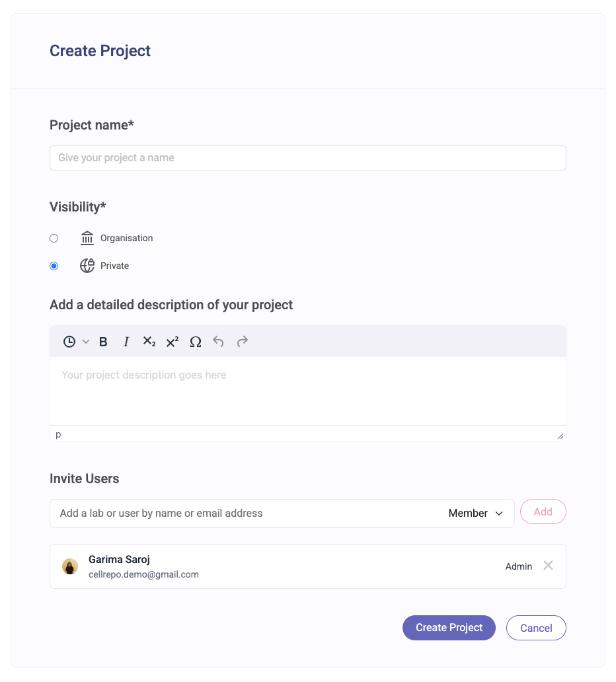Open the Member role dropdown
Viewport: 616px width, 682px height.
coord(475,513)
